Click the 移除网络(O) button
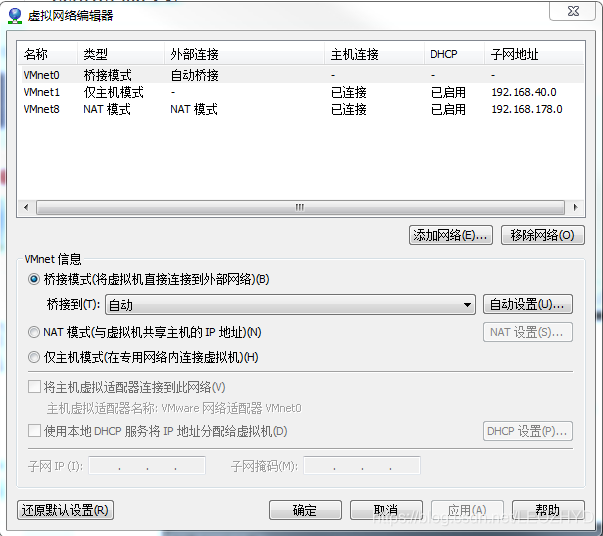This screenshot has width=603, height=536. [x=543, y=235]
